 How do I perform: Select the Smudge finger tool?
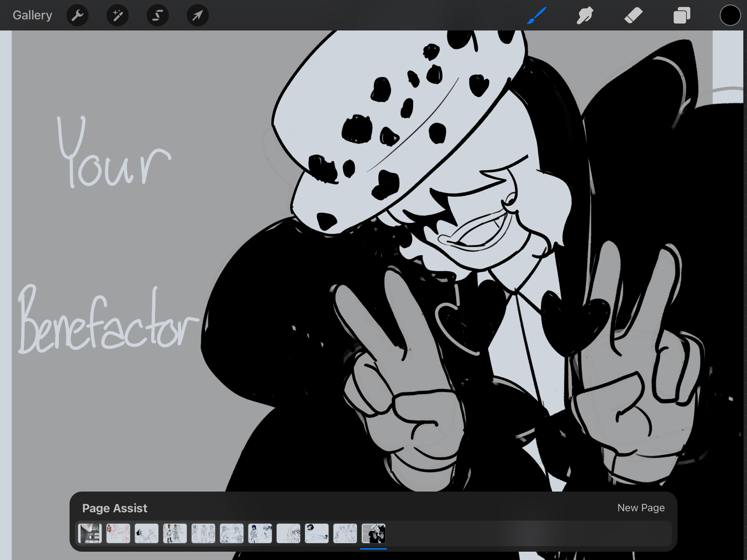point(585,15)
